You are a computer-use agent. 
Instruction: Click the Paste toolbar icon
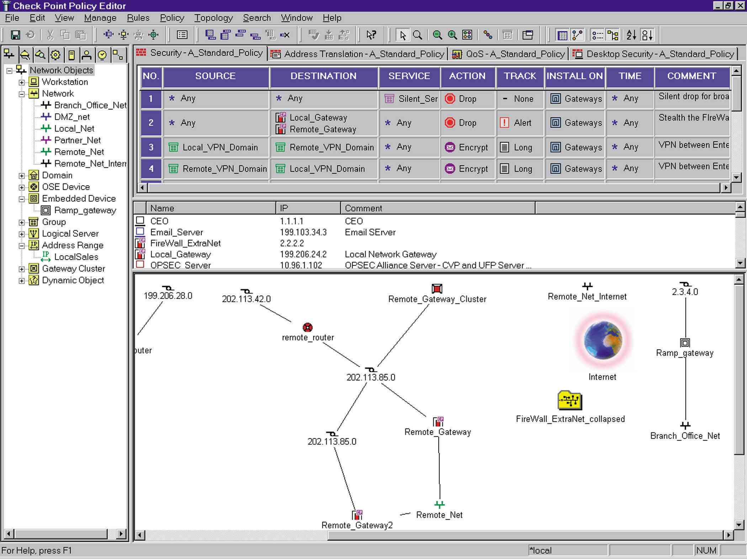[81, 35]
